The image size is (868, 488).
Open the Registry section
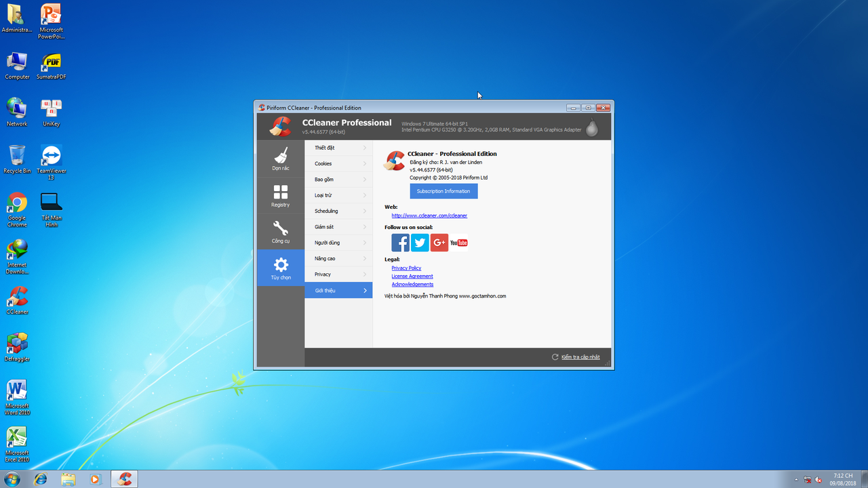coord(281,195)
